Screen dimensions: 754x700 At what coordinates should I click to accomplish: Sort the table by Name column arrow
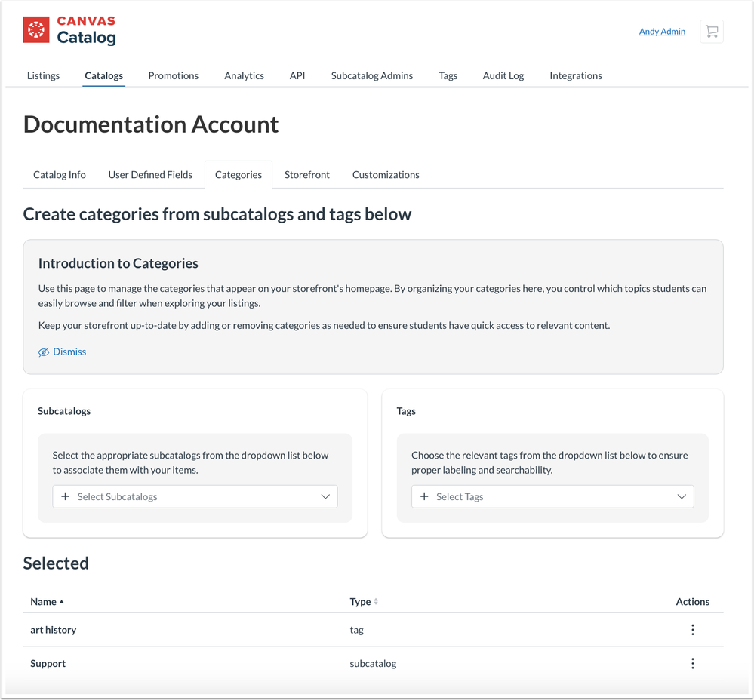tap(62, 602)
